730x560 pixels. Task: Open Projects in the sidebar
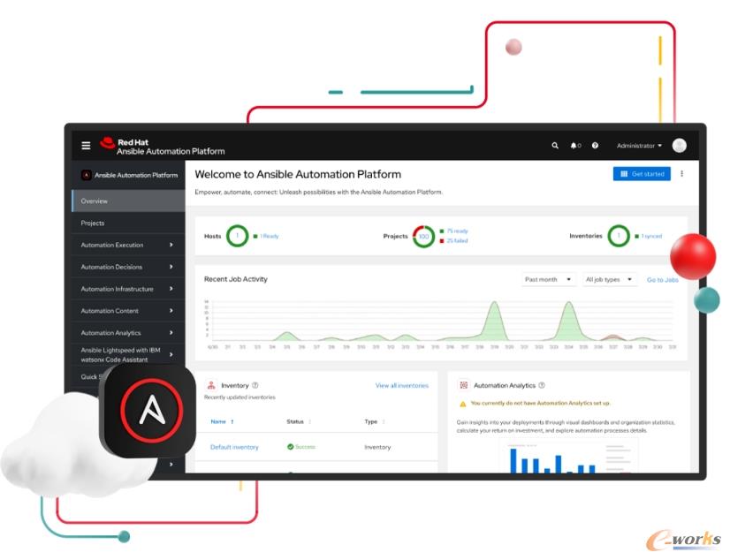click(x=128, y=223)
